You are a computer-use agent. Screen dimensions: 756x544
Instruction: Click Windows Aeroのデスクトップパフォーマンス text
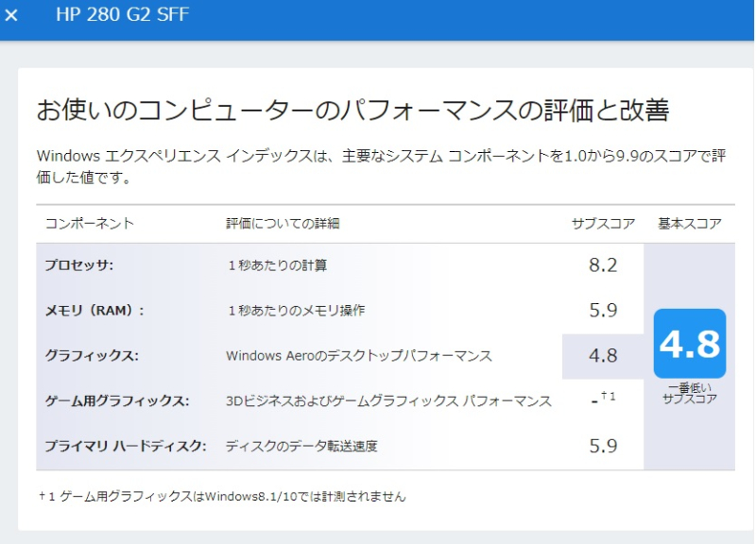pos(359,356)
